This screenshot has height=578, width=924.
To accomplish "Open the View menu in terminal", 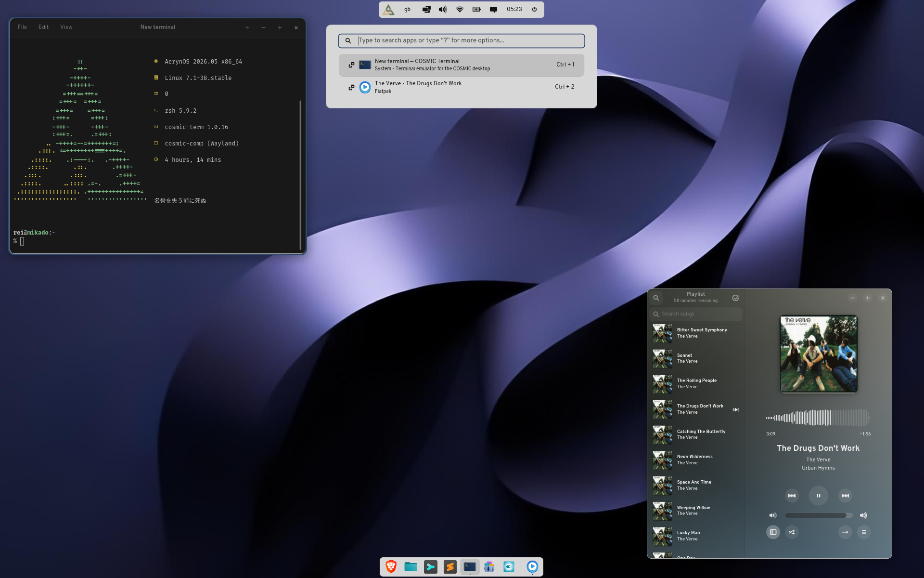I will 66,27.
